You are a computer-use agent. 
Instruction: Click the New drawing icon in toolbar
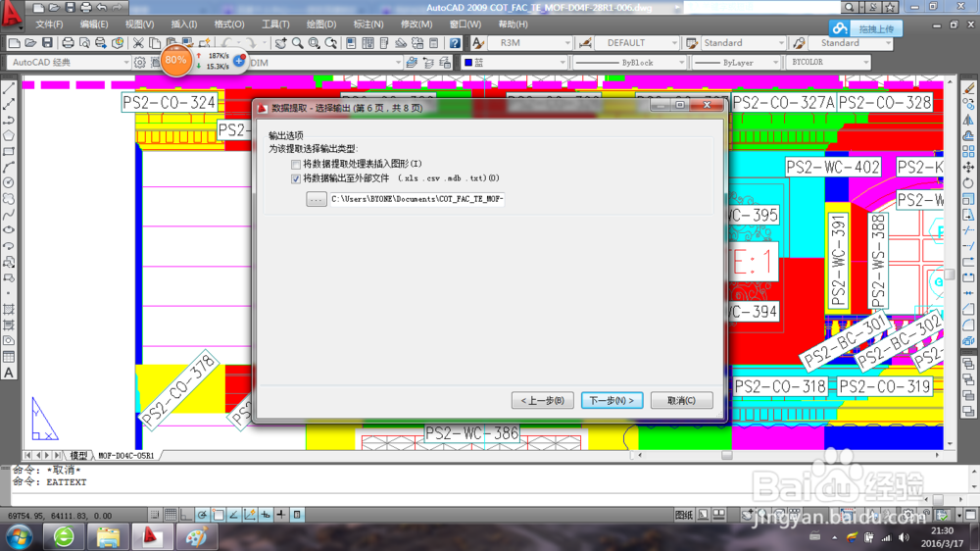coord(14,42)
